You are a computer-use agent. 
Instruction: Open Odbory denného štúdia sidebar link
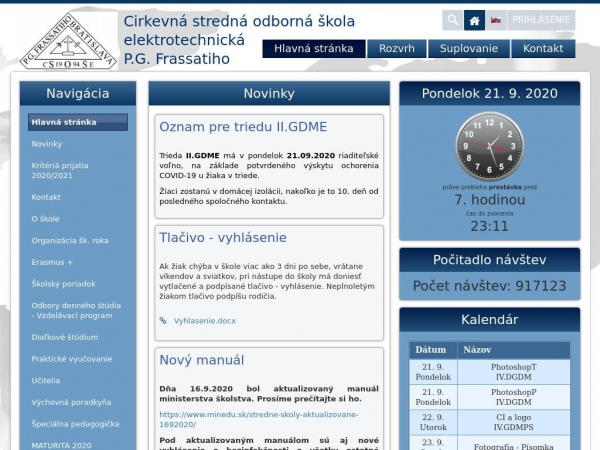pyautogui.click(x=78, y=310)
